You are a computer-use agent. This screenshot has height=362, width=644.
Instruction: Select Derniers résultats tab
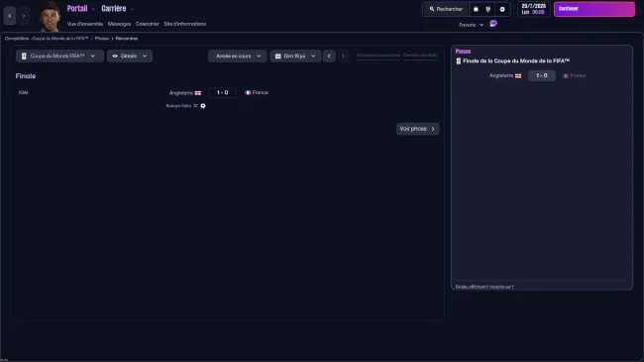pyautogui.click(x=420, y=56)
